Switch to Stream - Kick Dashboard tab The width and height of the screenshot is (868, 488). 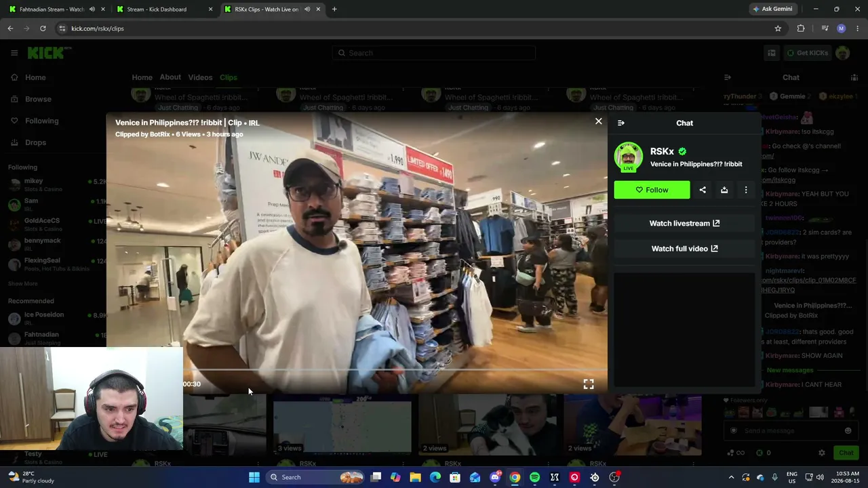coord(157,9)
